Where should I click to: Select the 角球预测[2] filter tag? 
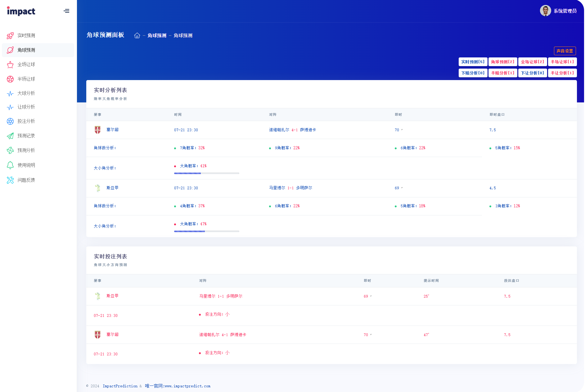point(502,62)
